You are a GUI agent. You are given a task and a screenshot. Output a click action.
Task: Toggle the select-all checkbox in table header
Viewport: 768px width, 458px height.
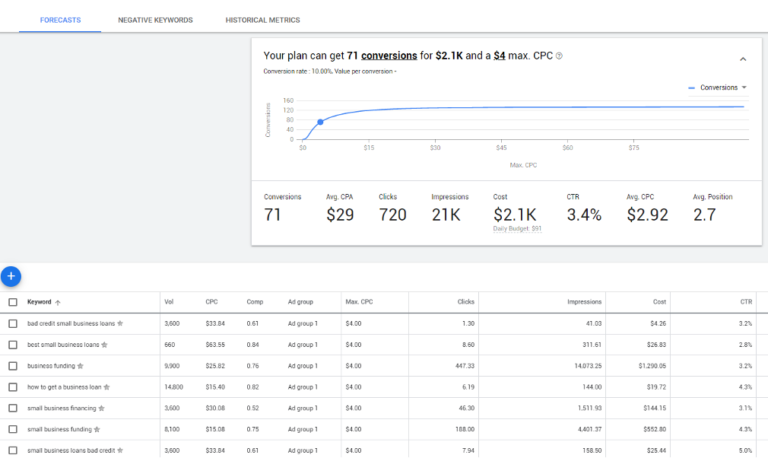tap(13, 302)
